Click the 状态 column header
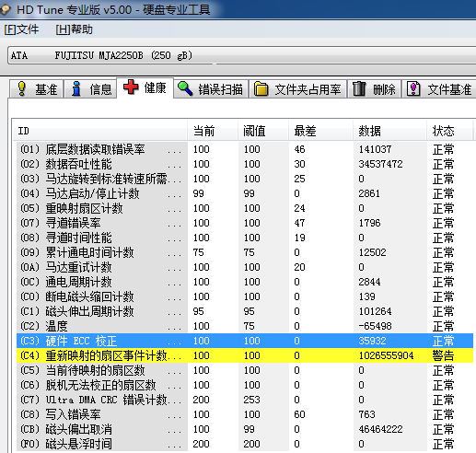 tap(449, 131)
